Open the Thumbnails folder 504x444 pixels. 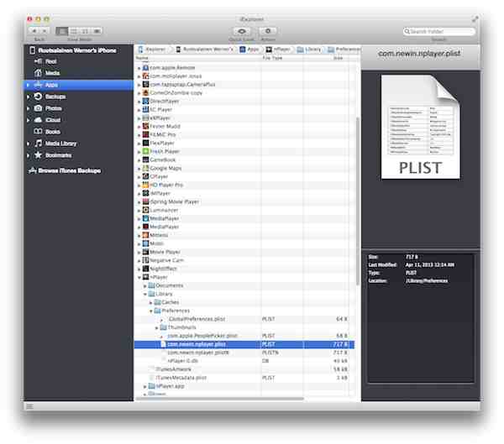tap(244, 327)
